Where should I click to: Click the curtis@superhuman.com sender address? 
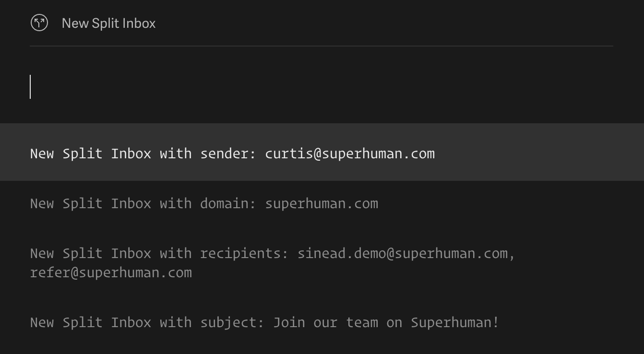tap(350, 153)
